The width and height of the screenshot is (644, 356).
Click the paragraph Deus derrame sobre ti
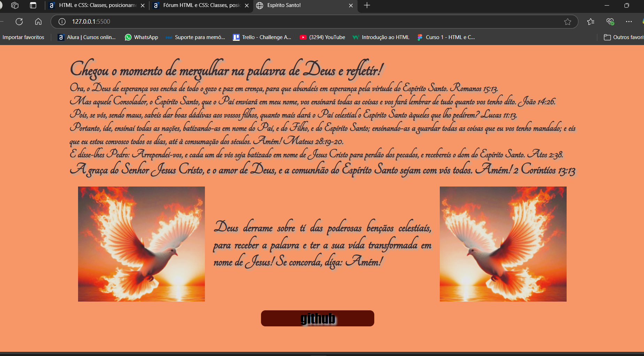[323, 245]
